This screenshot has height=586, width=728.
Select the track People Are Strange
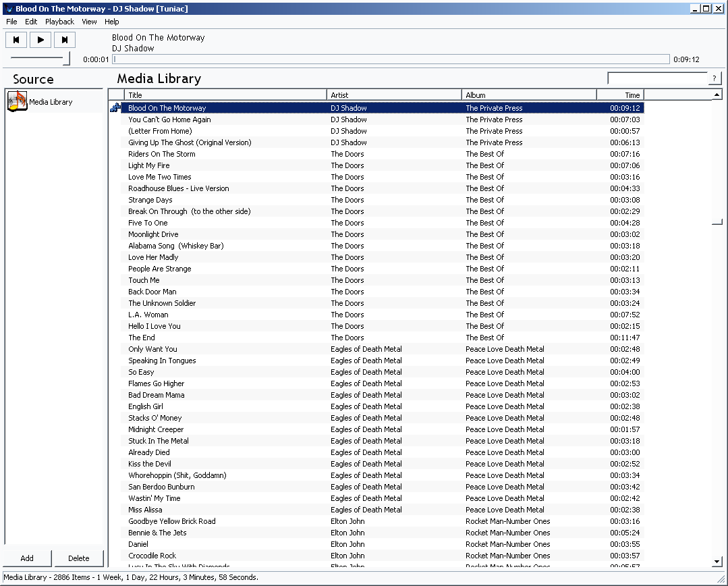click(x=383, y=269)
